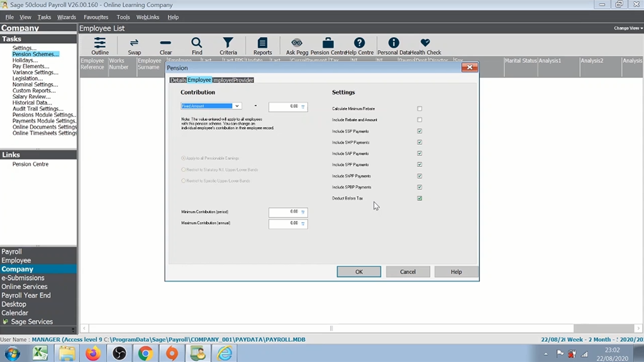Click the employee list horizontal scrollbar

tap(331, 328)
